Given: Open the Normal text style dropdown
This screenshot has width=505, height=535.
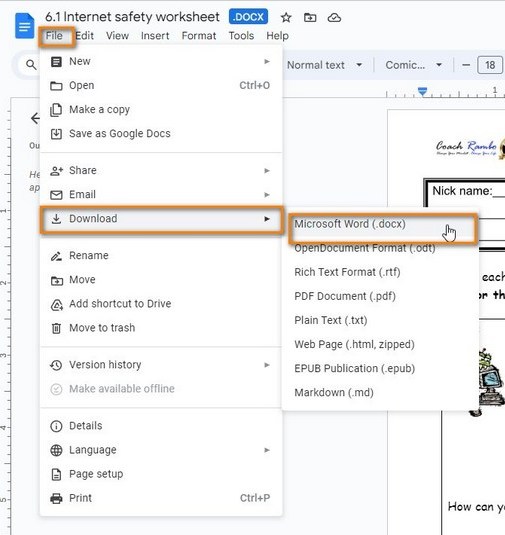Looking at the screenshot, I should pos(324,65).
